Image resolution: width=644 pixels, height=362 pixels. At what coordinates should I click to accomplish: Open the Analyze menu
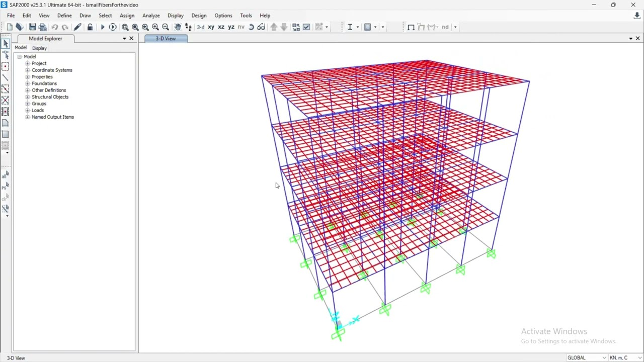click(151, 16)
